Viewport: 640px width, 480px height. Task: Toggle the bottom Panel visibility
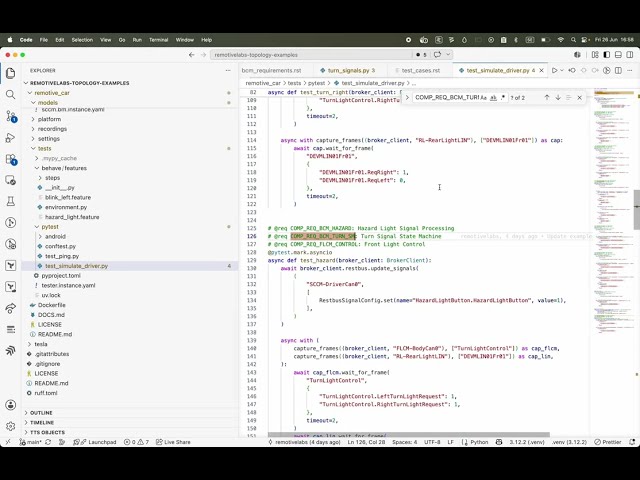[618, 55]
